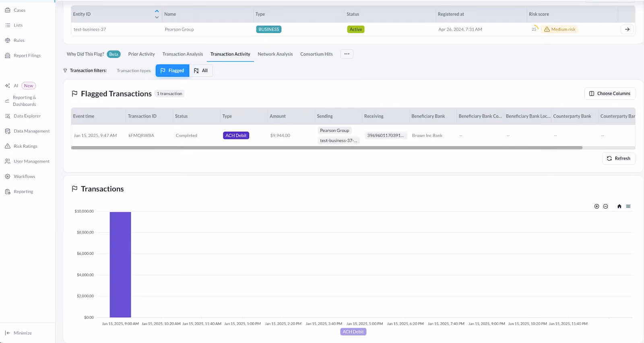The width and height of the screenshot is (644, 343).
Task: Open the AI section with New badge
Action: (20, 86)
